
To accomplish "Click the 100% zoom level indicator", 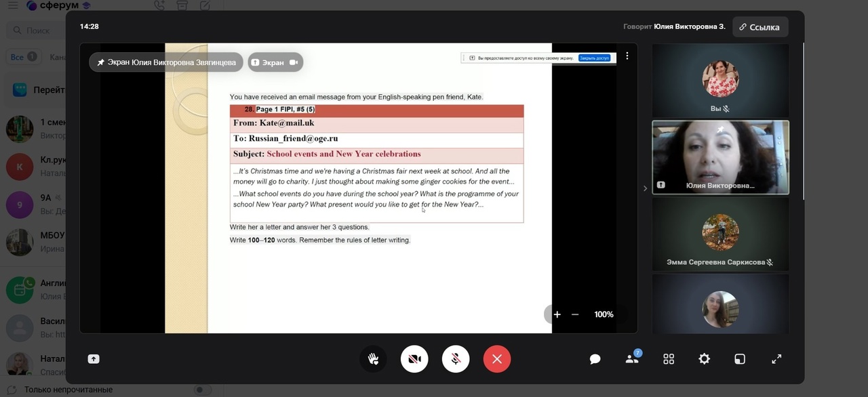I will coord(604,314).
